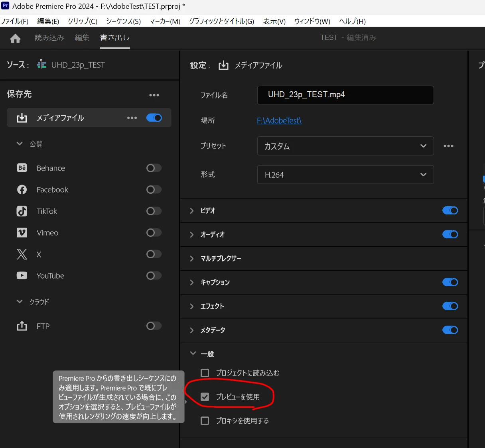Open the F:\AdobeTest\ location link
This screenshot has width=485, height=448.
pos(279,120)
